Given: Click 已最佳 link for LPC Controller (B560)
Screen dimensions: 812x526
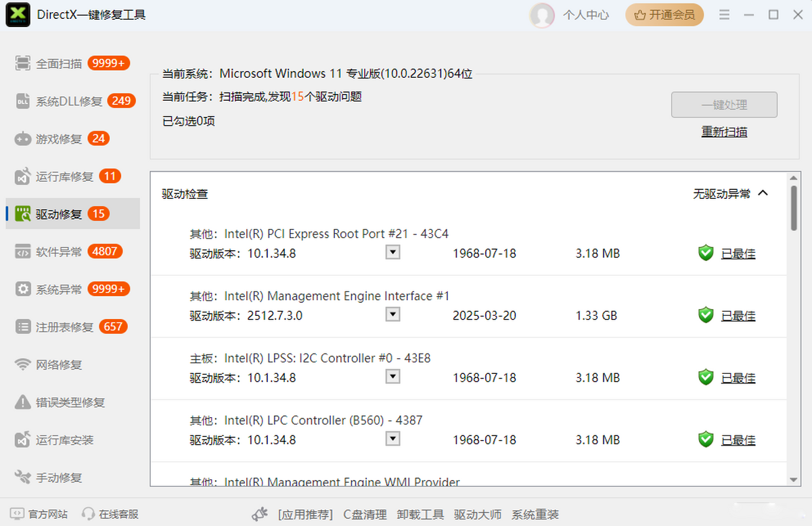Looking at the screenshot, I should coord(738,440).
